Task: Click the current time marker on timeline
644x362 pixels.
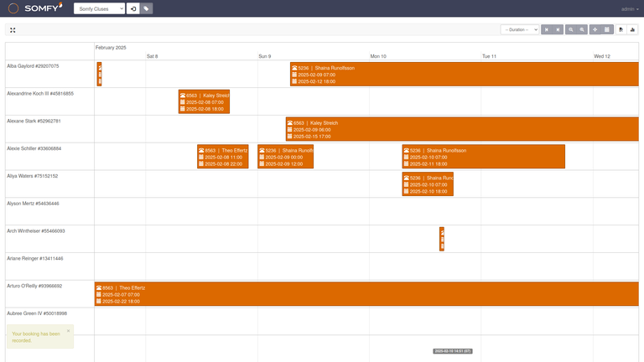Action: pos(453,351)
